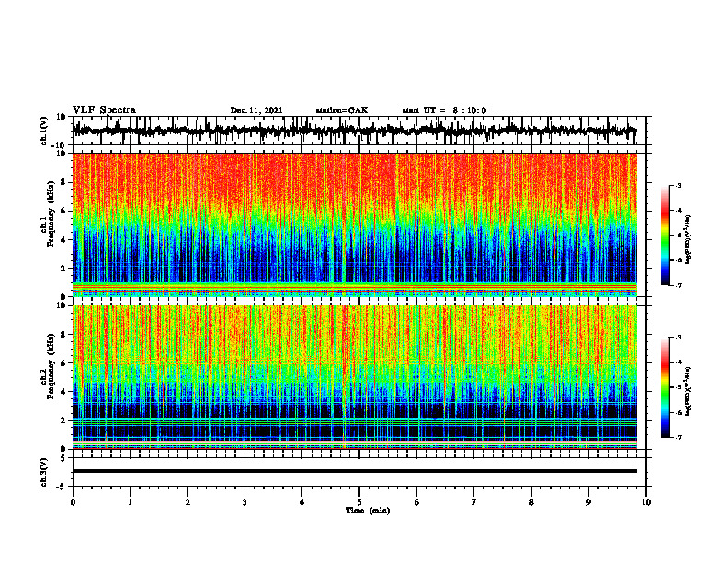Image resolution: width=728 pixels, height=563 pixels.
Task: Click the "4" tick of ch.1 frequency axis
Action: (x=63, y=240)
